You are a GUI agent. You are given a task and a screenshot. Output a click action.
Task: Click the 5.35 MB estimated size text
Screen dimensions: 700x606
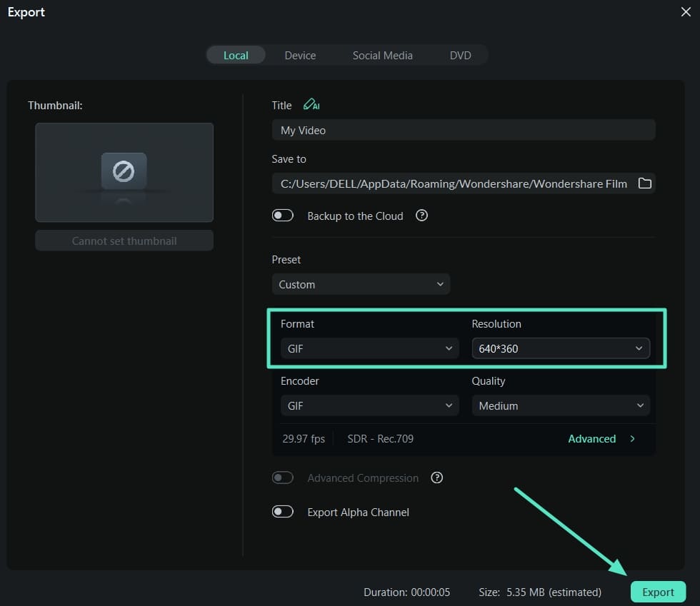[540, 592]
